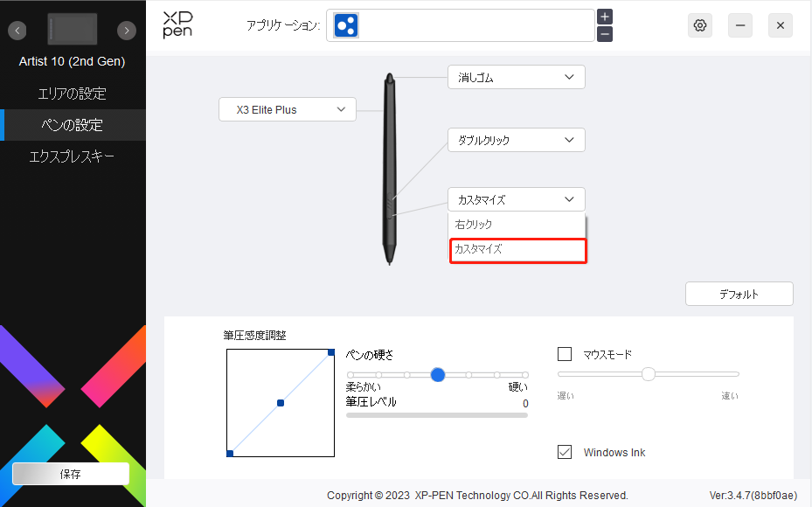Select the Artist 10 tablet thumbnail
Viewport: 812px width, 507px height.
pos(73,30)
